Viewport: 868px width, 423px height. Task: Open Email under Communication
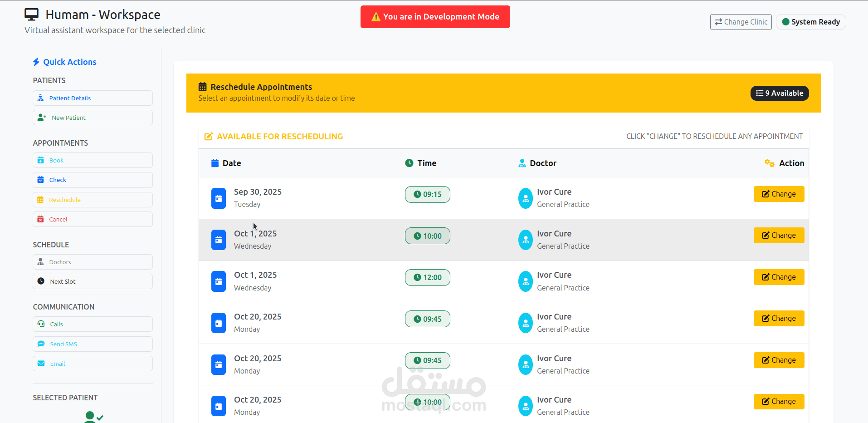point(93,364)
